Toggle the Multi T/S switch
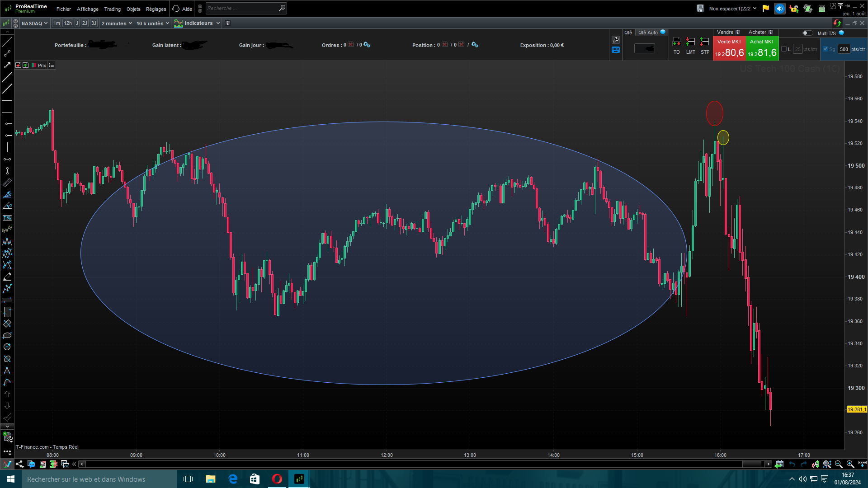Viewport: 868px width, 488px height. pyautogui.click(x=807, y=33)
